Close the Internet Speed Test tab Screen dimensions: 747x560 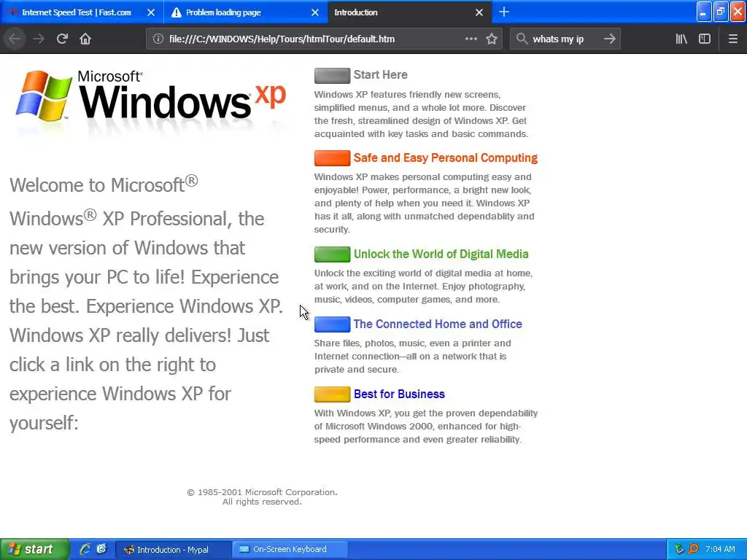pyautogui.click(x=151, y=12)
